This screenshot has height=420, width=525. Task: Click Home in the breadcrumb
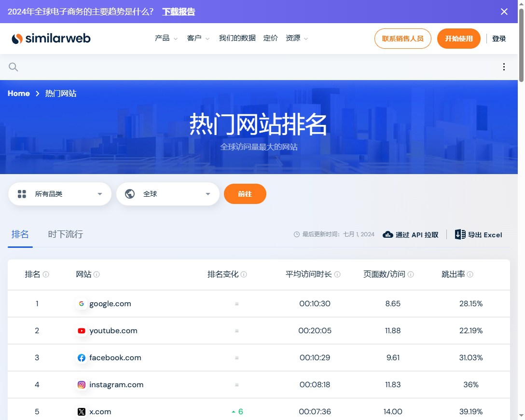click(19, 94)
